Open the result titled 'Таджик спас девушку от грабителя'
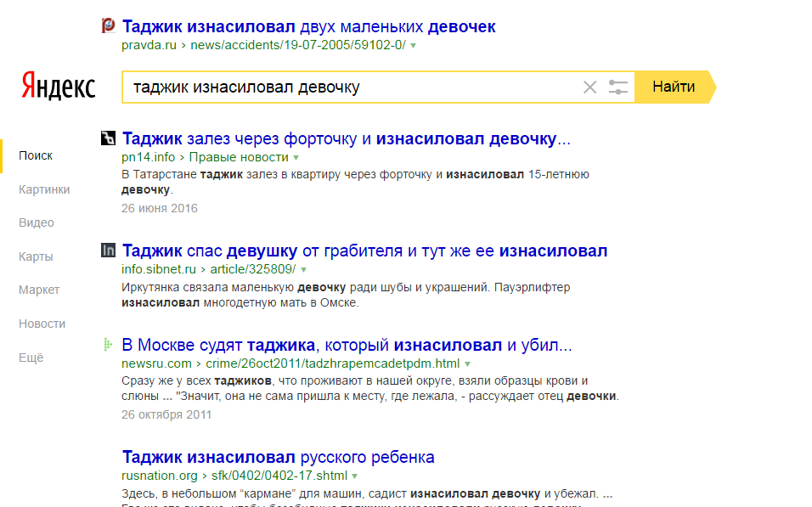The image size is (812, 507). 364,251
